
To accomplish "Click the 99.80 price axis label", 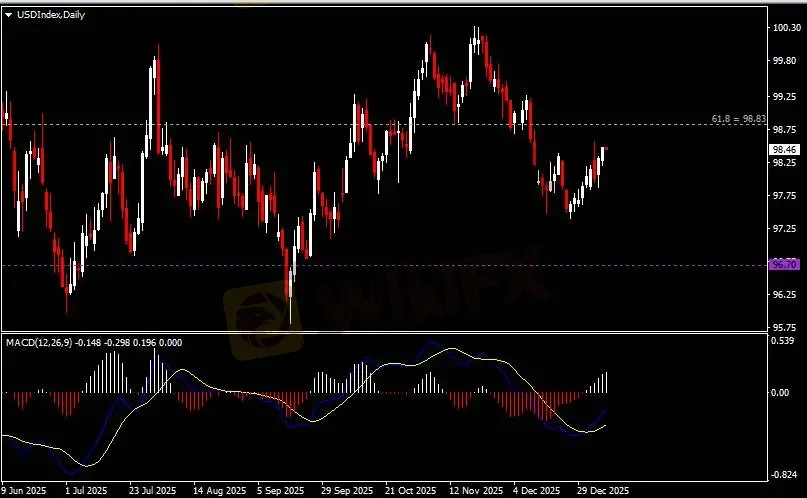I will click(783, 61).
